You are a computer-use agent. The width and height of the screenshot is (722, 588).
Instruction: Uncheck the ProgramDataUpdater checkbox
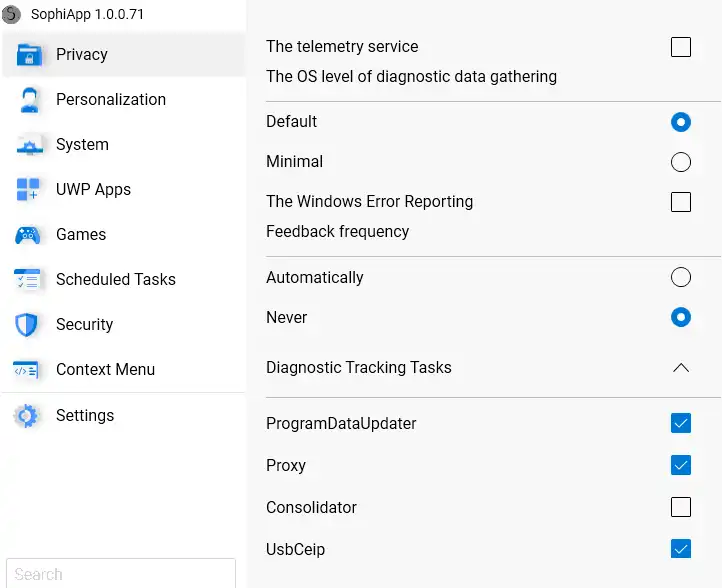click(x=681, y=423)
